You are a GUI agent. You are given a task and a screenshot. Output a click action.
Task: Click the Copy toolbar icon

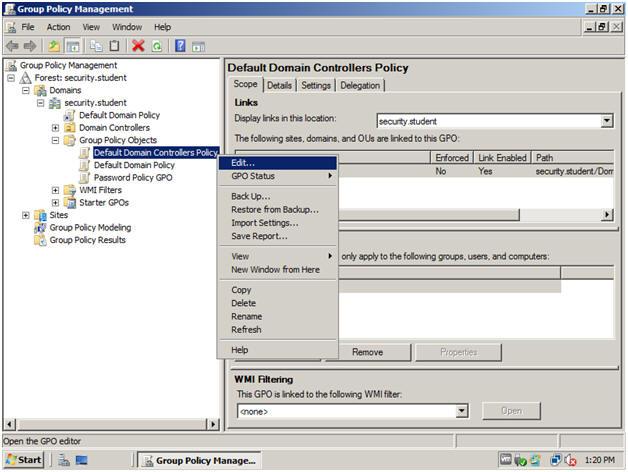point(96,46)
